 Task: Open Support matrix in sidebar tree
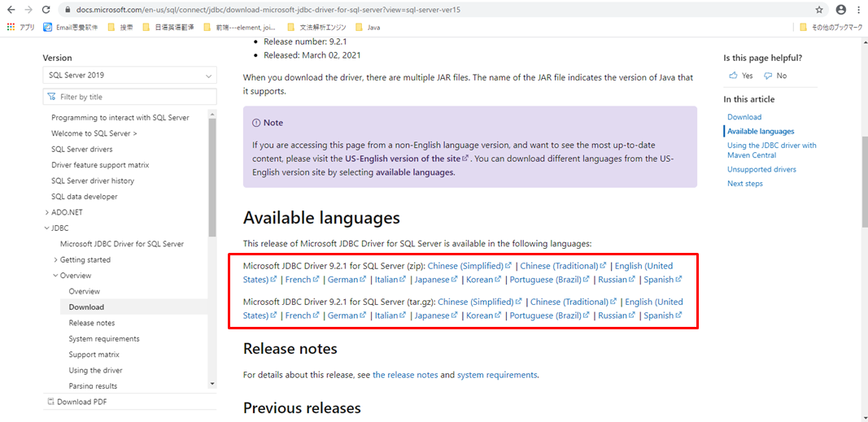point(94,355)
